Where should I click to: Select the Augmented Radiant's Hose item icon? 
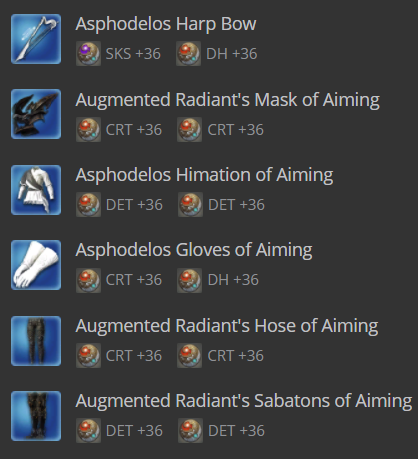coord(36,341)
